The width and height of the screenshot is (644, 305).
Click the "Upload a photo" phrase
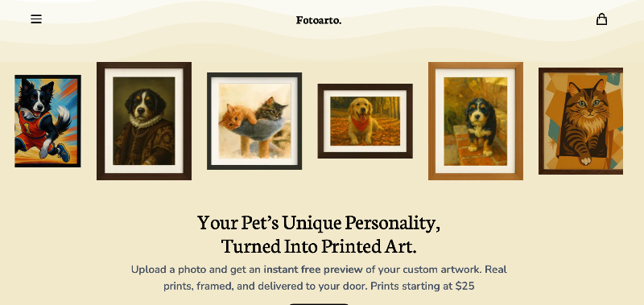163,270
